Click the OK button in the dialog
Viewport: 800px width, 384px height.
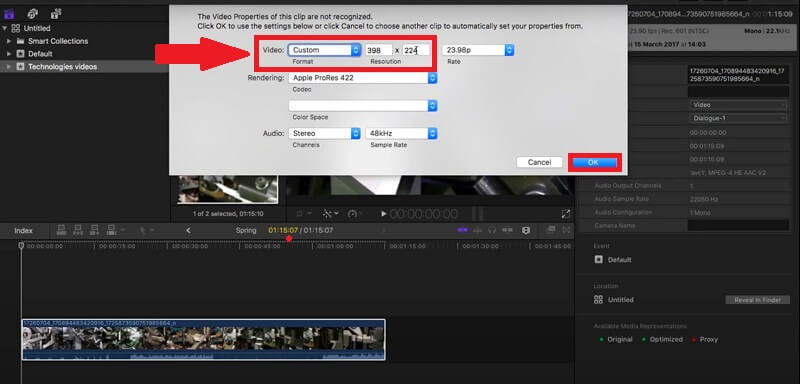click(x=593, y=162)
